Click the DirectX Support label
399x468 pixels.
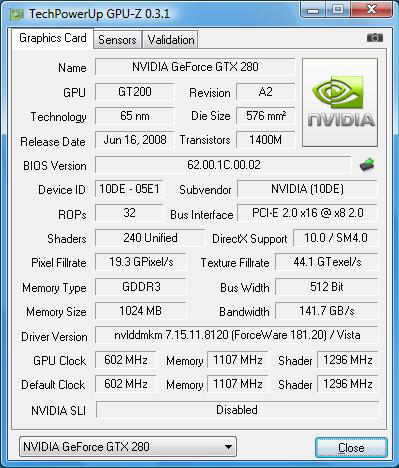click(250, 239)
